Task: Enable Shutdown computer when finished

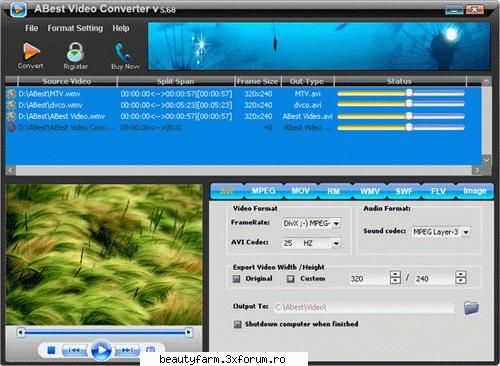Action: (237, 324)
